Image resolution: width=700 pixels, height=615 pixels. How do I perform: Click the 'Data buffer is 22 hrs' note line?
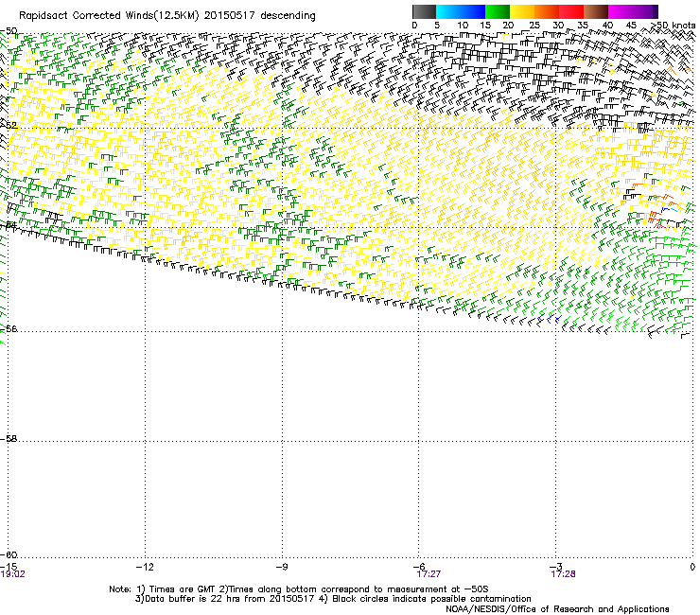[333, 599]
